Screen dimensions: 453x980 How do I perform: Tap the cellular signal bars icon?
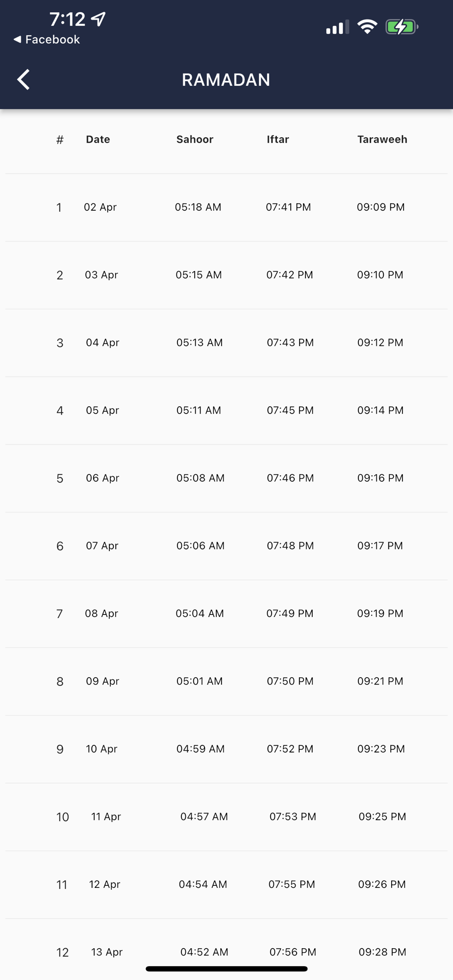pyautogui.click(x=337, y=27)
